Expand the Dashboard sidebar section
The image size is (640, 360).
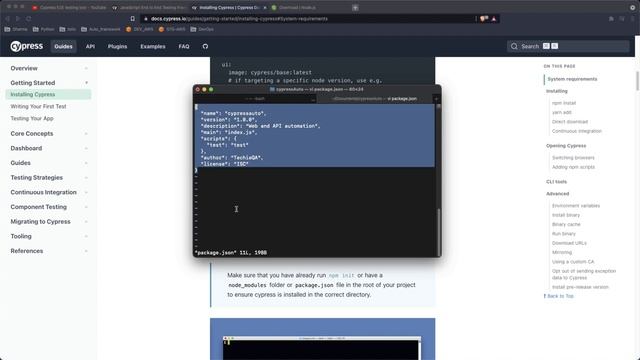point(49,148)
